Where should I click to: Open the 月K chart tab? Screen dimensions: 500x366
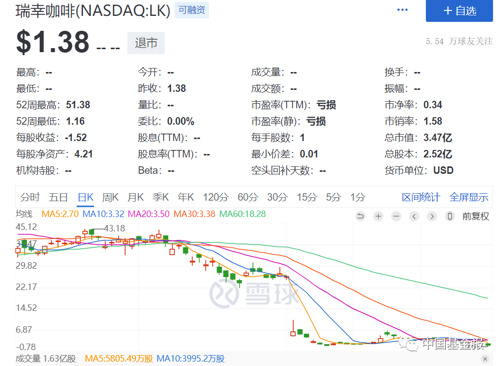135,197
